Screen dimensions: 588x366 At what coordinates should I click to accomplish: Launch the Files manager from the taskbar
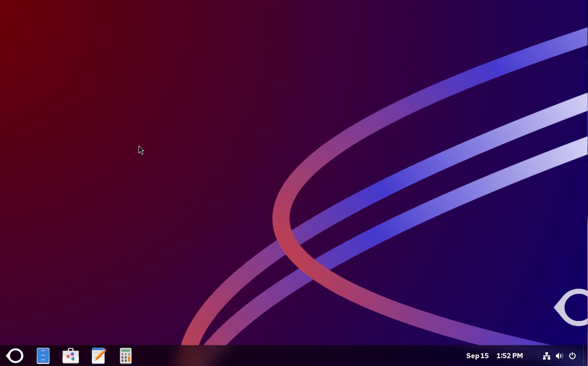click(x=43, y=356)
